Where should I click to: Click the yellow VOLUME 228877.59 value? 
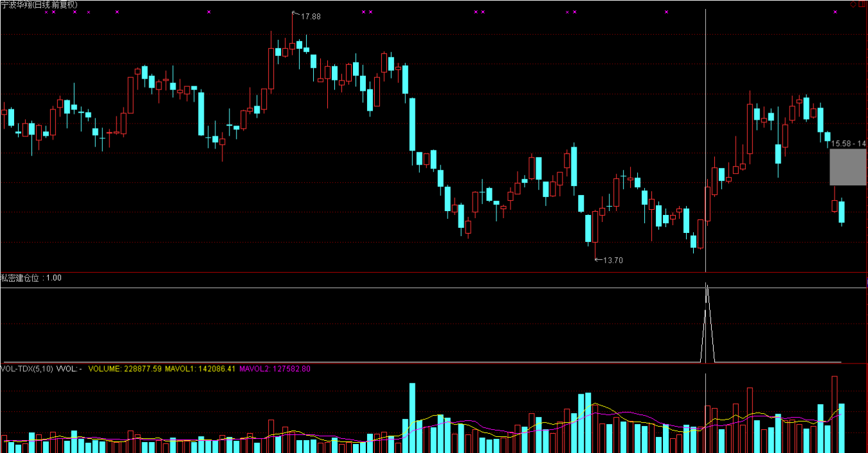125,369
